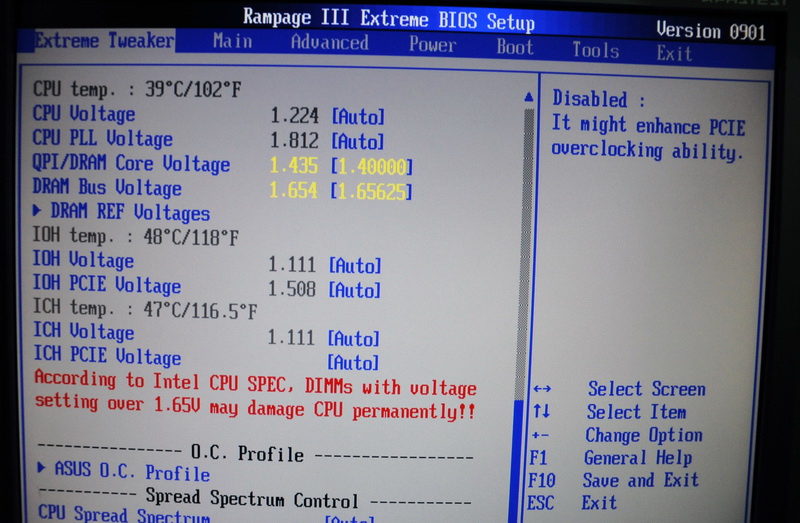Click the F1 General Help entry

click(610, 458)
